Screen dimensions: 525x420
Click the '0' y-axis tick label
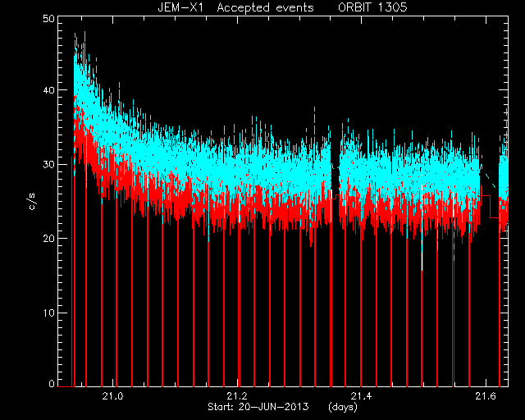(52, 384)
